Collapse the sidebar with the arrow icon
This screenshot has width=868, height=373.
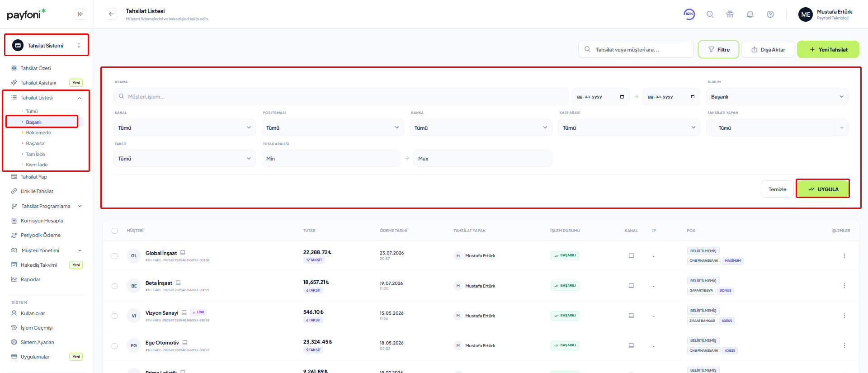pos(80,14)
